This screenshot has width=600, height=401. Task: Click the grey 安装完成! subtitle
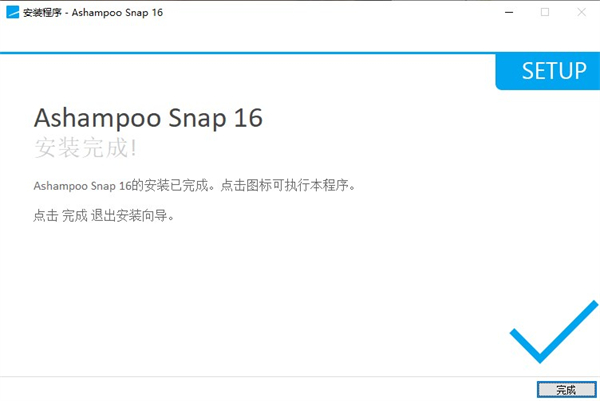click(x=85, y=148)
